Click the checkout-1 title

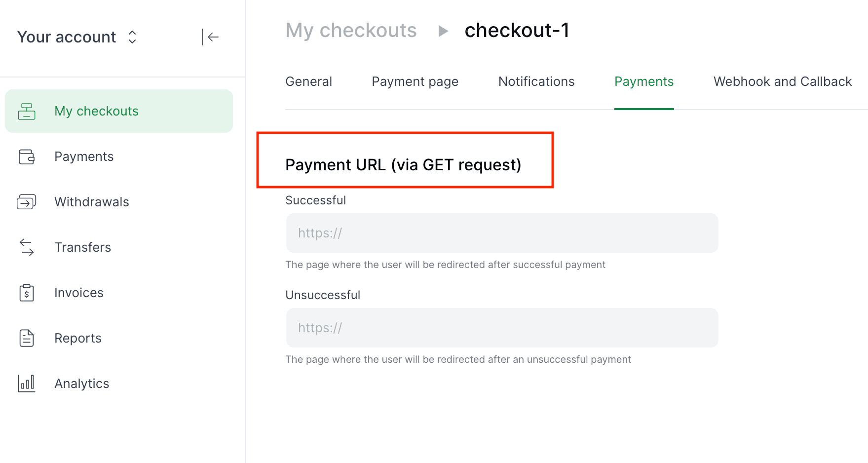click(517, 31)
